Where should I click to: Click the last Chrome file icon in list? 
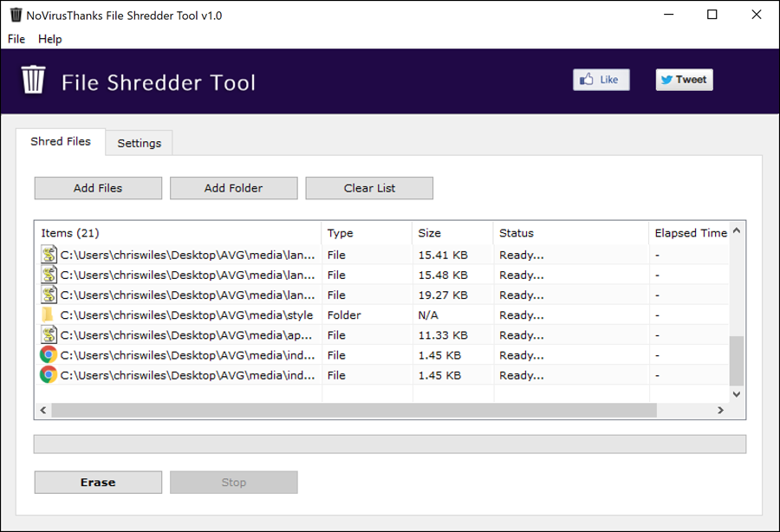coord(49,375)
